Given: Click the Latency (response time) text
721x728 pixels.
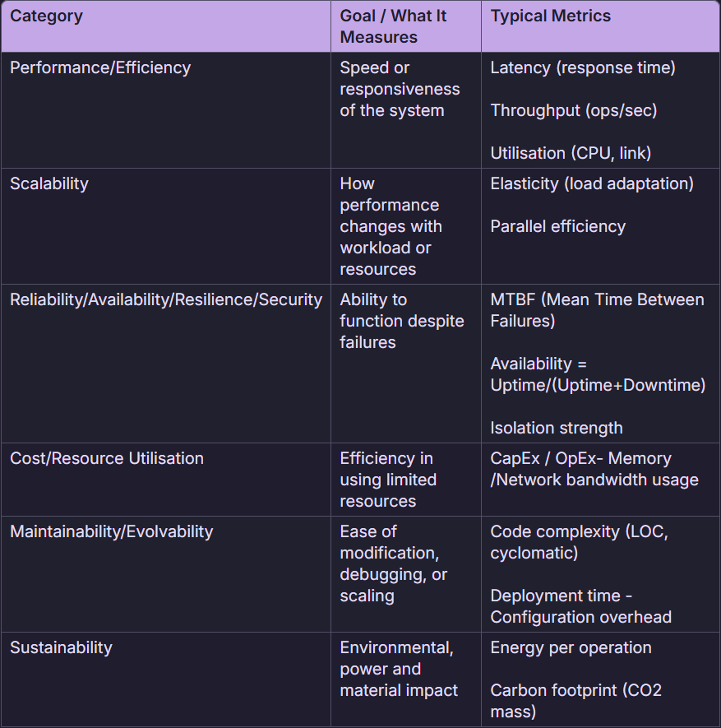Looking at the screenshot, I should point(583,67).
